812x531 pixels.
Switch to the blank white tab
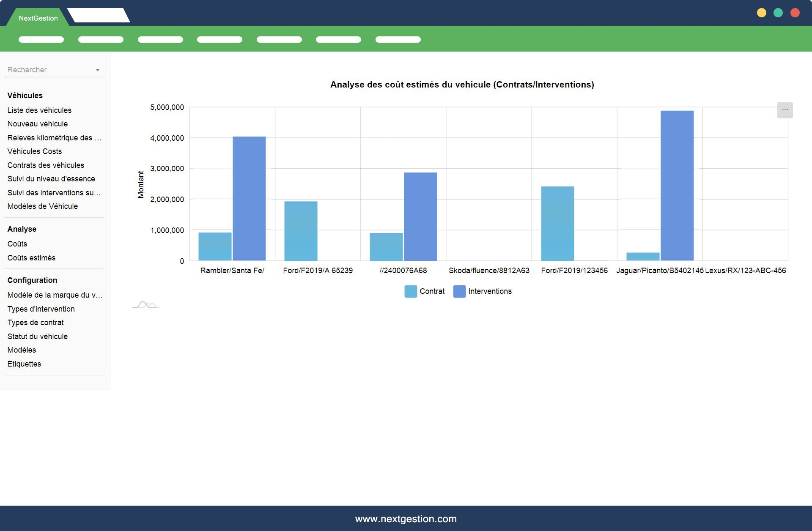point(99,16)
